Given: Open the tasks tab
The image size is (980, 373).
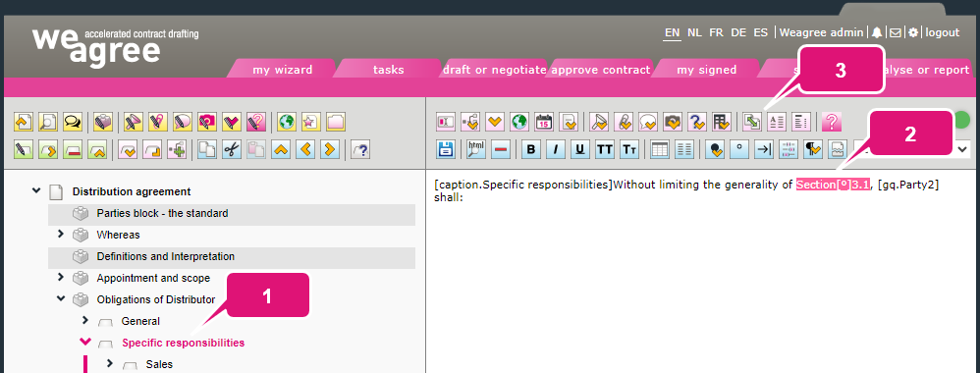Looking at the screenshot, I should (389, 70).
